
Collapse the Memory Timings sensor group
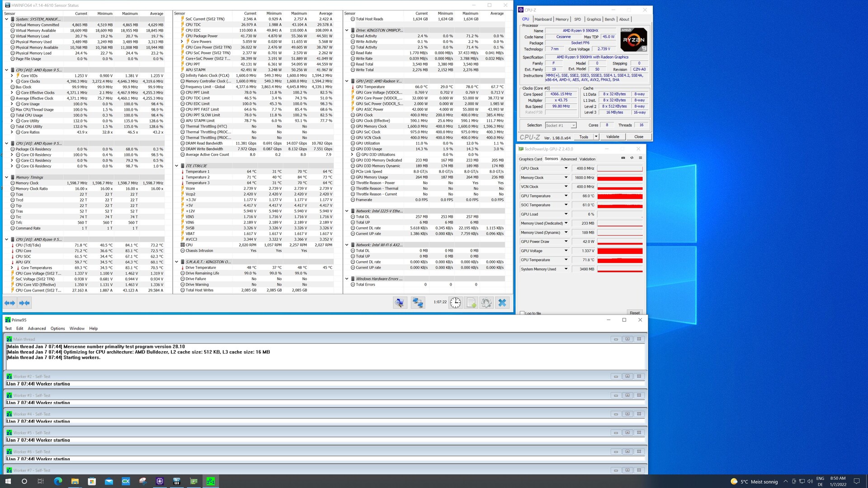[x=6, y=178]
